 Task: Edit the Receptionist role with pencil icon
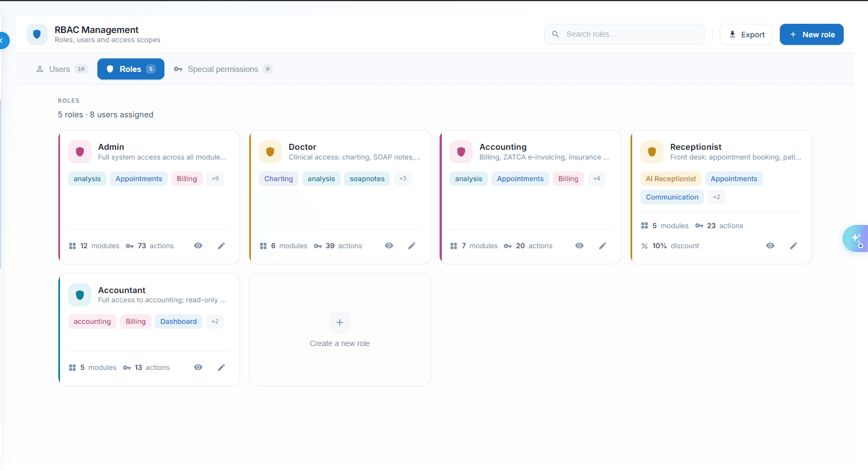coord(793,246)
